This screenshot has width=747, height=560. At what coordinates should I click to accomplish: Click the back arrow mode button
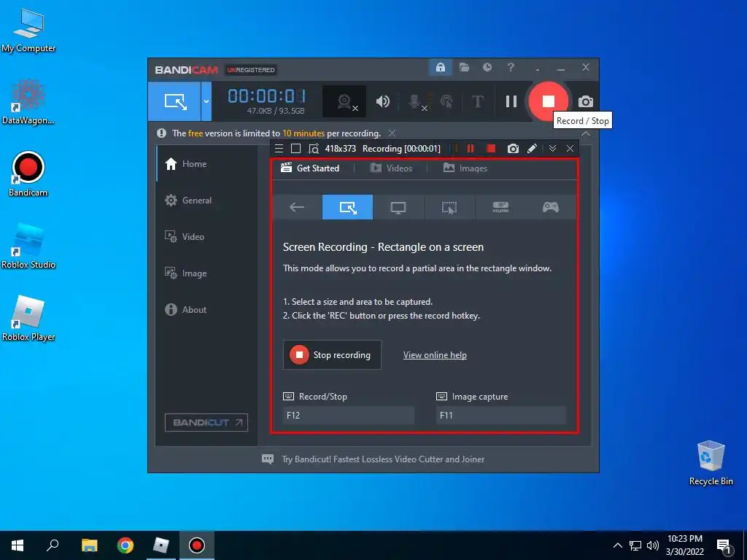click(x=297, y=207)
